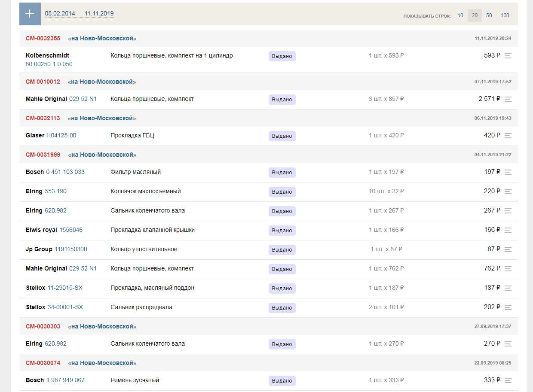Show 20 rows per page

475,15
